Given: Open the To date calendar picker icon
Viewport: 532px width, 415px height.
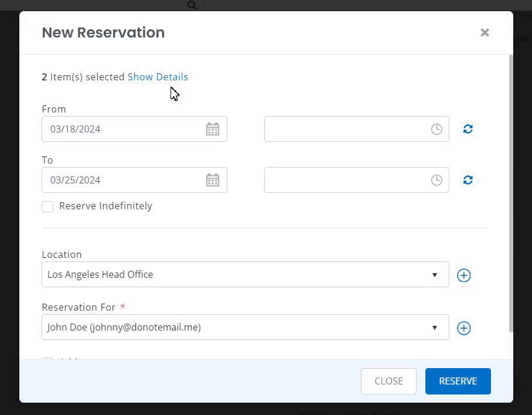Looking at the screenshot, I should [213, 180].
